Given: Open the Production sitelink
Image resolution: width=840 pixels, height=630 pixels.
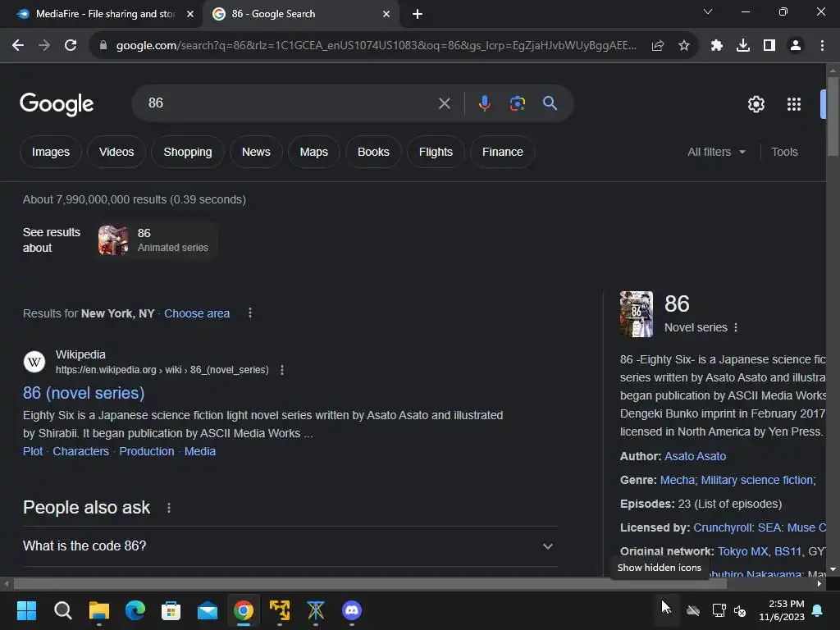Looking at the screenshot, I should pyautogui.click(x=147, y=451).
